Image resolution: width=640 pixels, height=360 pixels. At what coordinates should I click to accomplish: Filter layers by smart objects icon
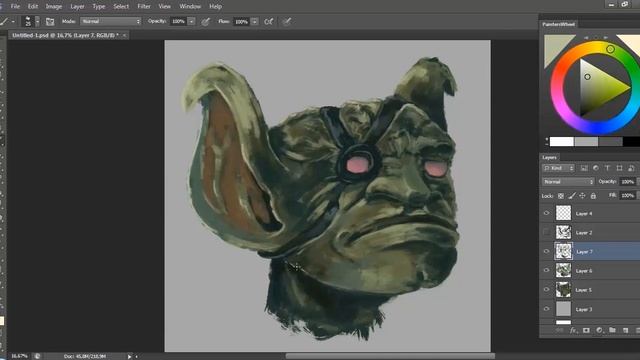631,168
